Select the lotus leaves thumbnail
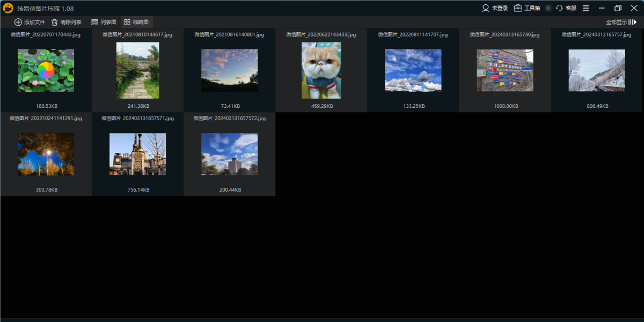The width and height of the screenshot is (644, 322). pos(46,70)
